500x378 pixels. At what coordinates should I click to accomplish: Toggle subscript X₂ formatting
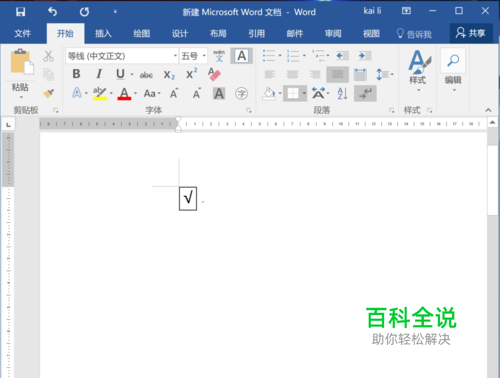(x=169, y=75)
